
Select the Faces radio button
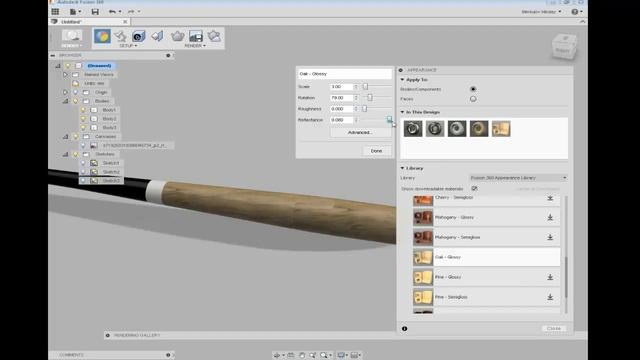click(473, 99)
